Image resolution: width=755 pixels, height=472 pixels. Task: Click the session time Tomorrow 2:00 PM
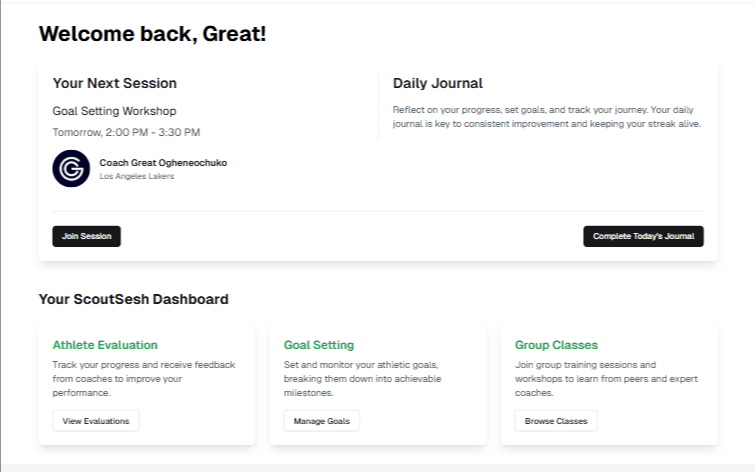pos(126,132)
